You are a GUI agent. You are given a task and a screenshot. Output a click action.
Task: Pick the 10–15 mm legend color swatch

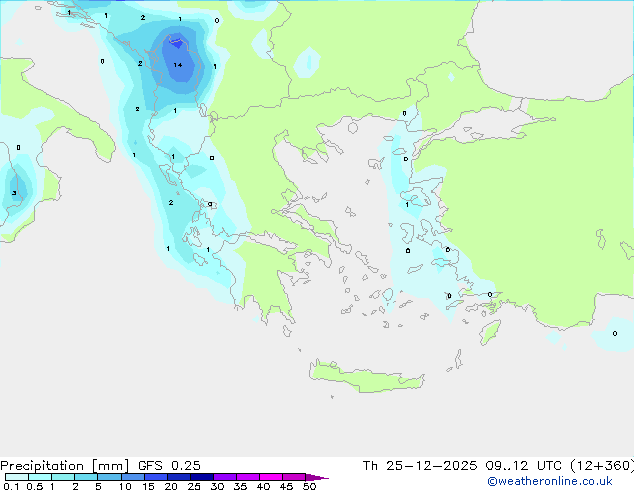pos(132,477)
